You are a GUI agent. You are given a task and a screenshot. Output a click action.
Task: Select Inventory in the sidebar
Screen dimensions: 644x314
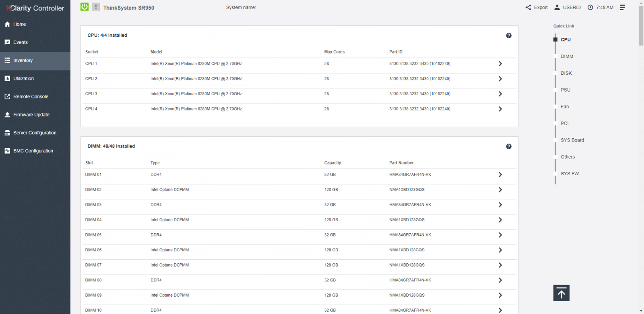[35, 60]
